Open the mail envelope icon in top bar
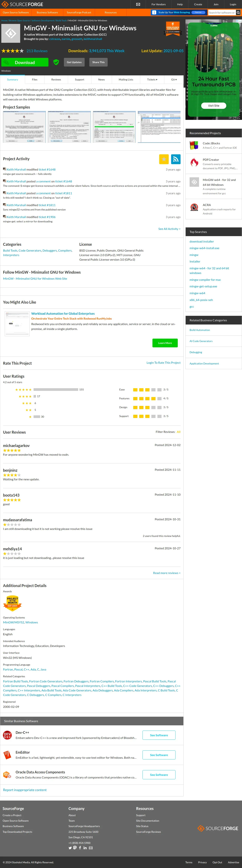 138,4
